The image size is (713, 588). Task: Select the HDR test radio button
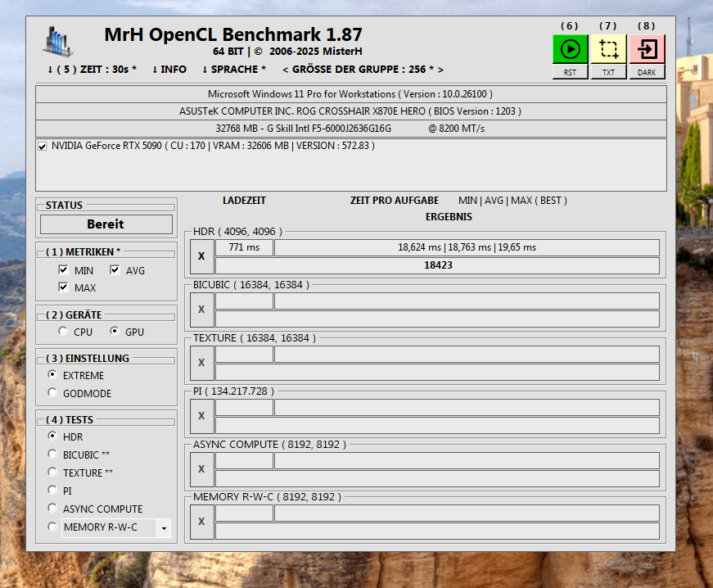point(52,436)
